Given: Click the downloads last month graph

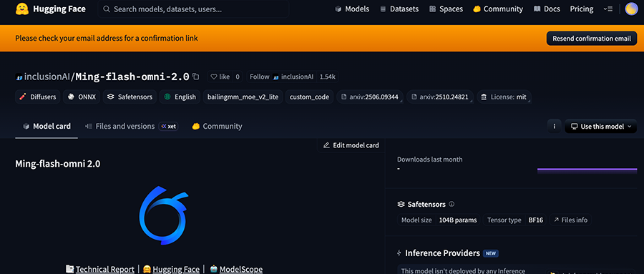Looking at the screenshot, I should [587, 170].
